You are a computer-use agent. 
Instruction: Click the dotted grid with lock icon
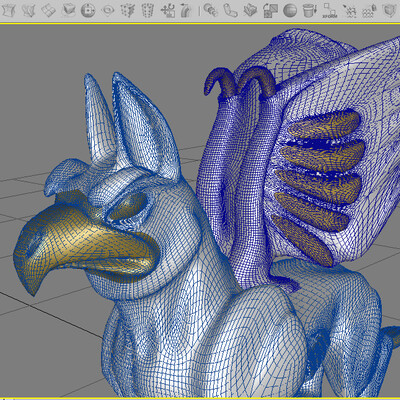369,10
